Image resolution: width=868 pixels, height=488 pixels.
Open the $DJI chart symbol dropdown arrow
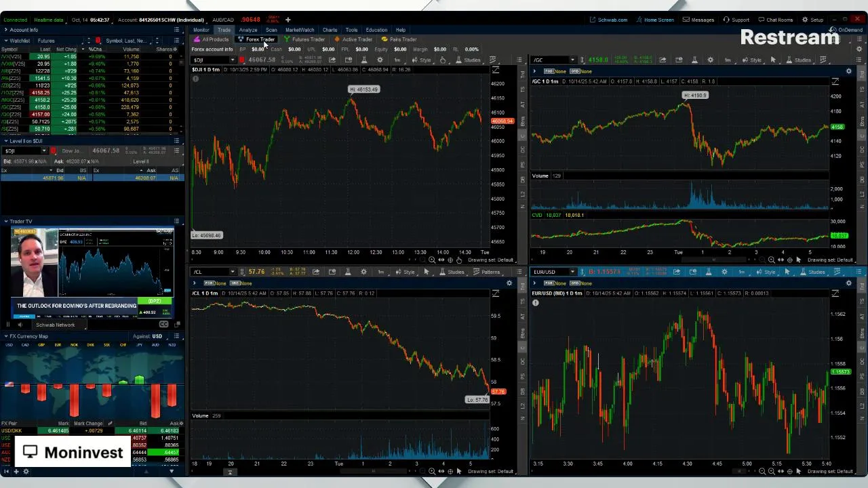(x=232, y=60)
